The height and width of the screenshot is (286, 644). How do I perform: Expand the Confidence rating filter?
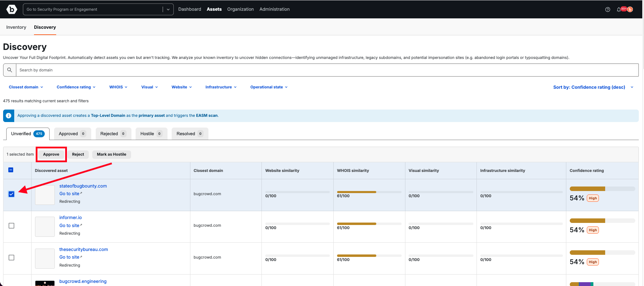76,87
